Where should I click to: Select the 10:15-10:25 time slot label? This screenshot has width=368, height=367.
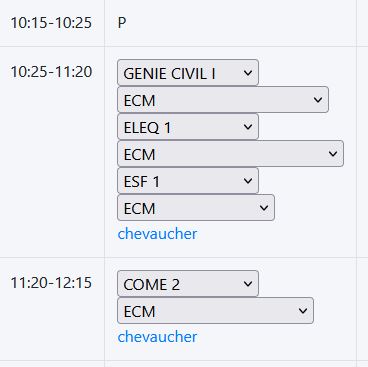tap(51, 23)
